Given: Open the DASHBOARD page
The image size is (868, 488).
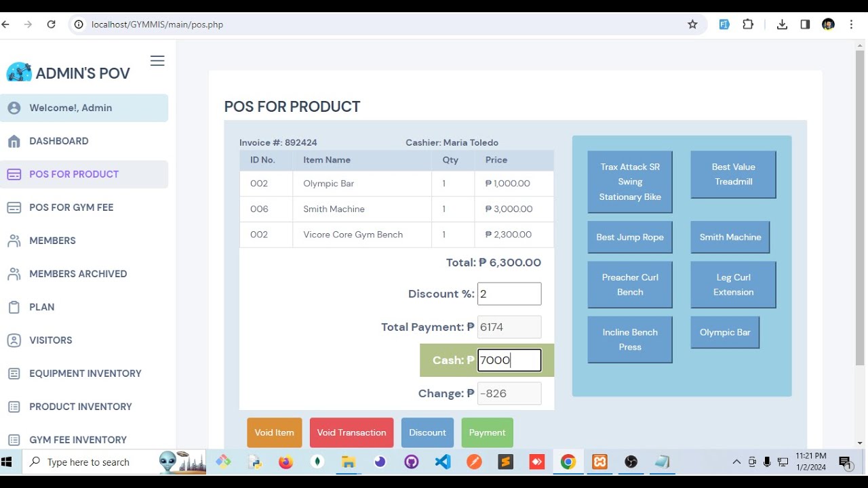Looking at the screenshot, I should (x=59, y=141).
